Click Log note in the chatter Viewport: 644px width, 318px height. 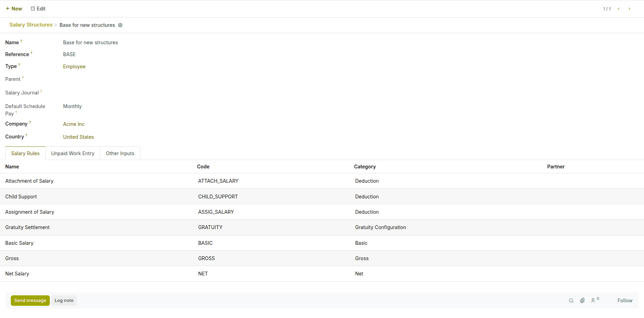coord(64,300)
